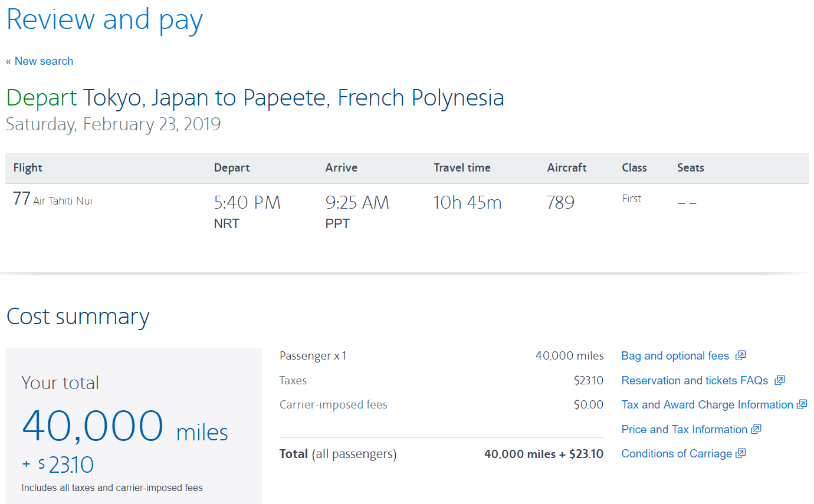Click the Aircraft column header

(566, 168)
